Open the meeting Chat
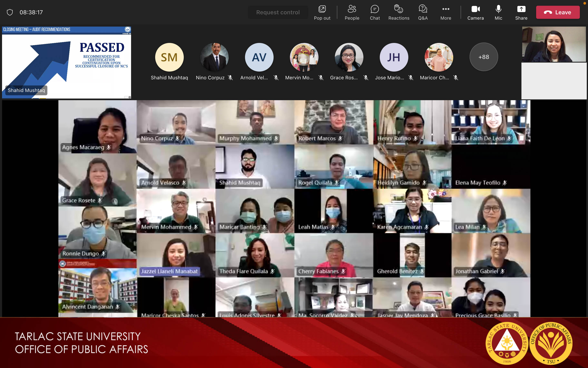The width and height of the screenshot is (588, 368). click(x=375, y=12)
